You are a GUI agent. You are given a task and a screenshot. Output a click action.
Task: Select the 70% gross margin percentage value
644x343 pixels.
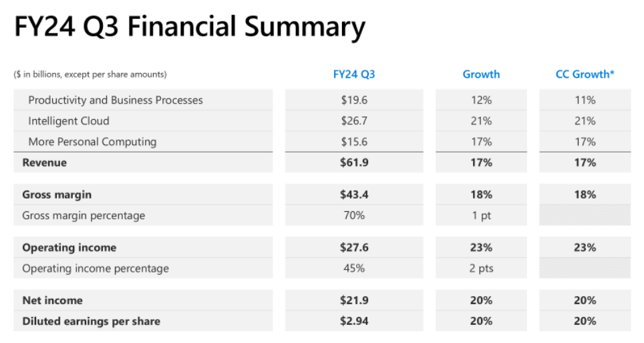click(353, 215)
